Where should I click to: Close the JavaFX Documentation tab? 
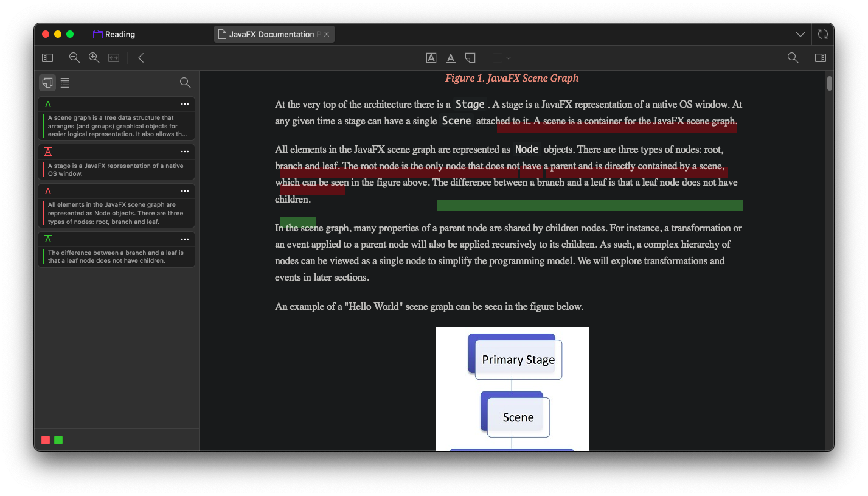327,34
